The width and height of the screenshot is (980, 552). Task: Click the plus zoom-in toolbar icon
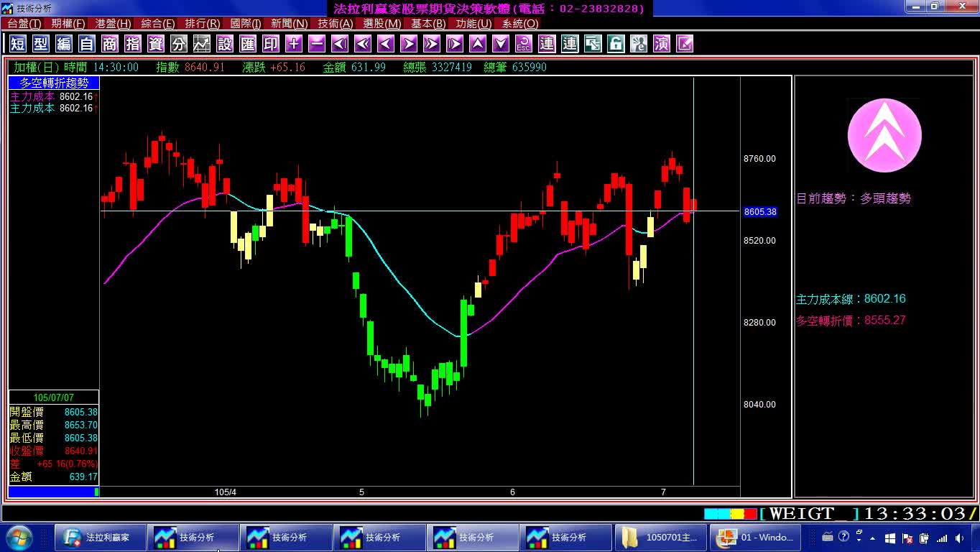[x=294, y=44]
